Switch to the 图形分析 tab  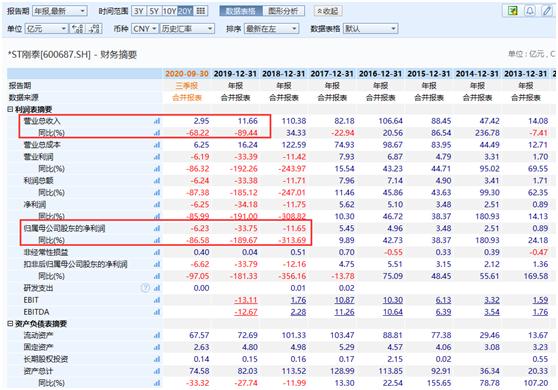point(283,11)
